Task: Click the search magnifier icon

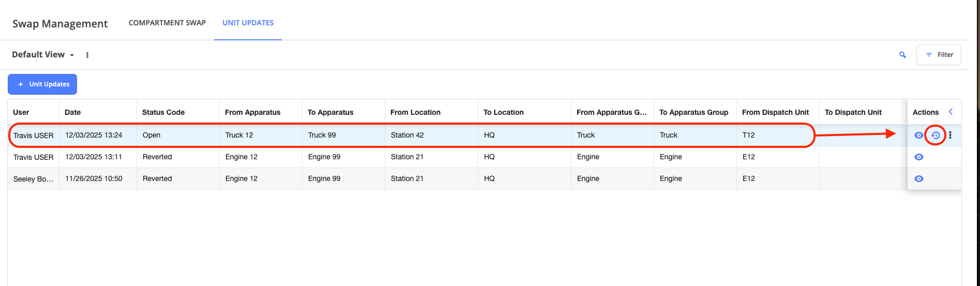Action: (x=902, y=55)
